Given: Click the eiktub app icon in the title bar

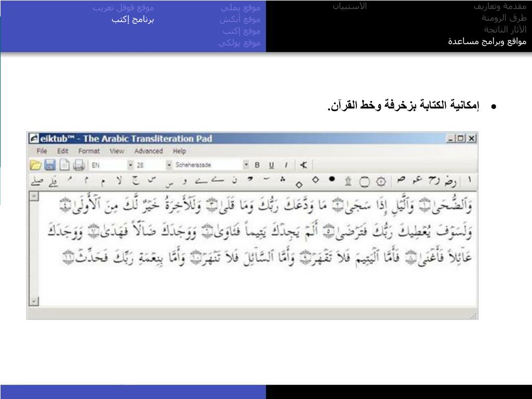Looking at the screenshot, I should coord(34,138).
